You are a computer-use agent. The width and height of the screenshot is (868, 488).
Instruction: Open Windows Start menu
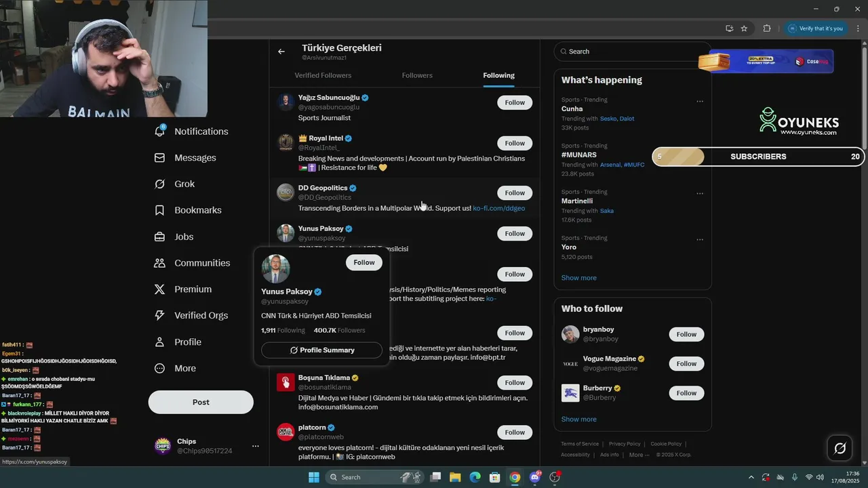(314, 477)
